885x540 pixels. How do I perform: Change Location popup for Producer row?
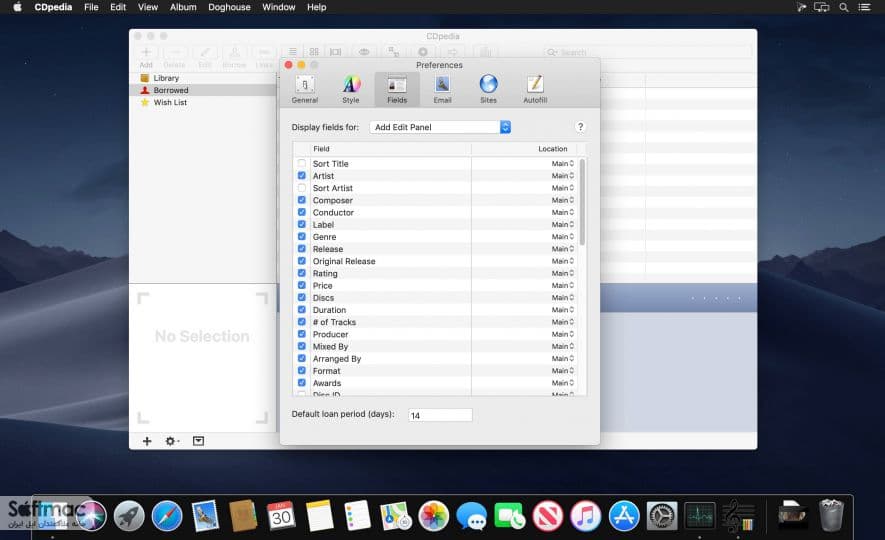[x=562, y=334]
